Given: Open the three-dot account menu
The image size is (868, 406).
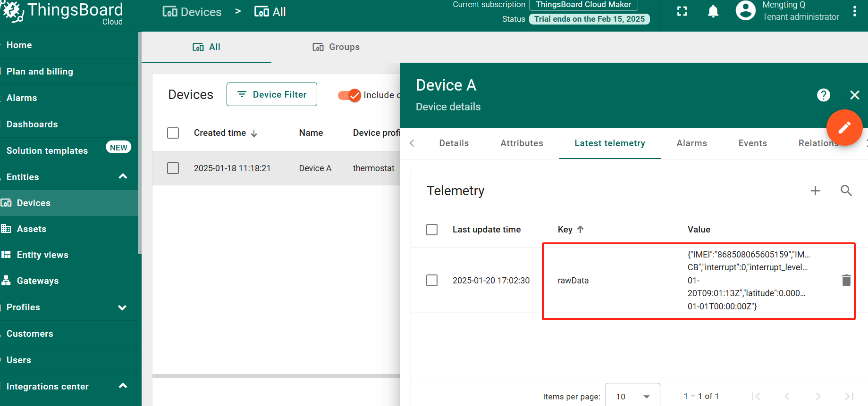Looking at the screenshot, I should [855, 11].
